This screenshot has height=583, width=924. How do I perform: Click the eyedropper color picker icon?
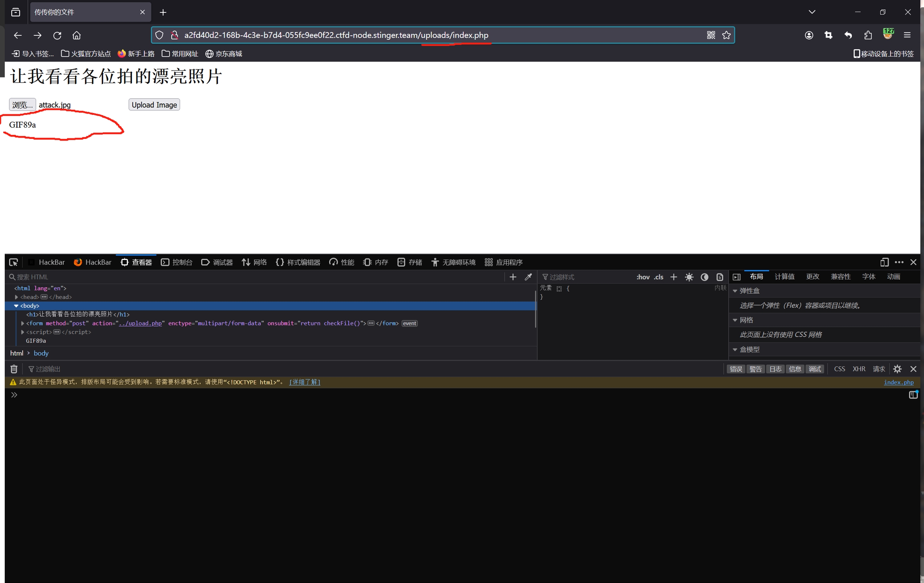528,277
